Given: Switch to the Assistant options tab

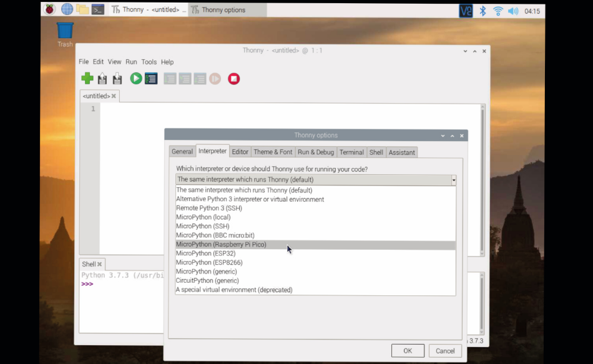Looking at the screenshot, I should (401, 152).
